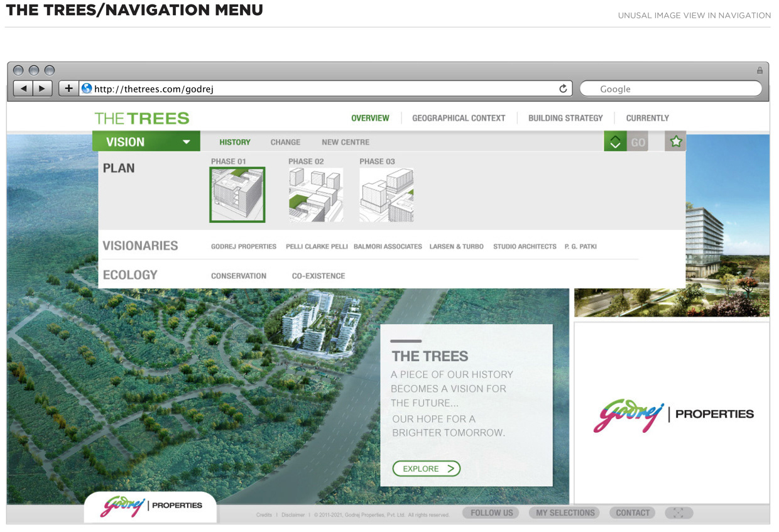Click the large Godrej Properties logo panel

672,413
